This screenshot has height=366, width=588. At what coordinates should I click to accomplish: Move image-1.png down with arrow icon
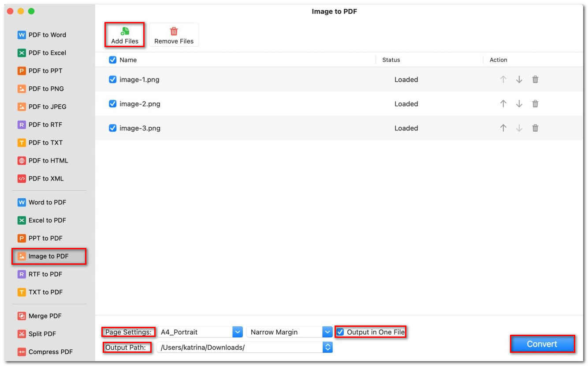click(x=519, y=80)
